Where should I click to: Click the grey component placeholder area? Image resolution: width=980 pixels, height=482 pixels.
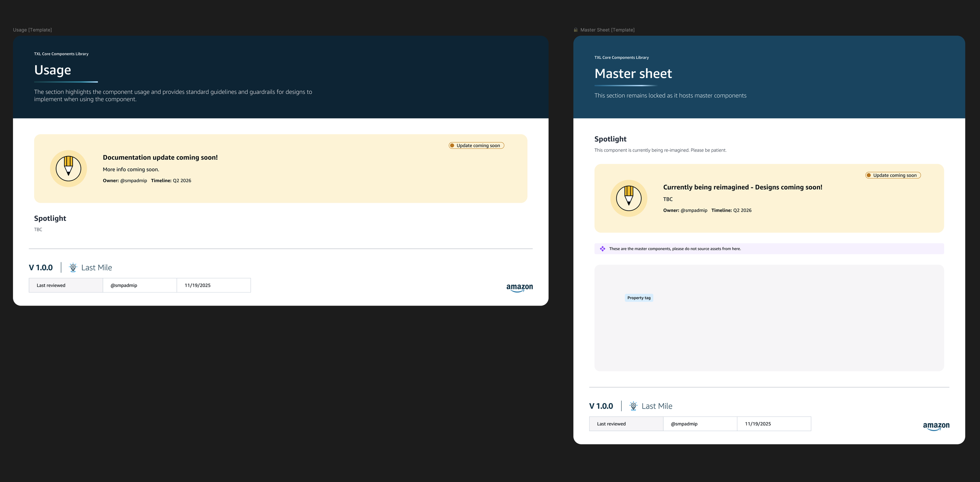769,318
